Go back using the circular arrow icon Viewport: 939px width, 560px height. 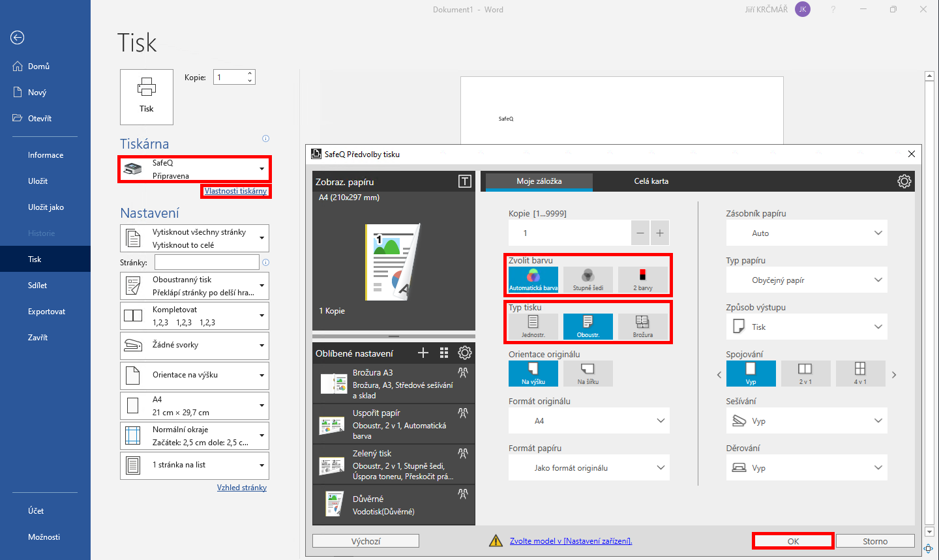tap(18, 38)
